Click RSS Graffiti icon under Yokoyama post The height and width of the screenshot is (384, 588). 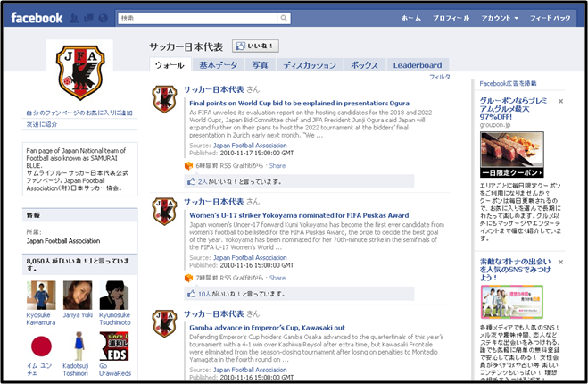(188, 278)
